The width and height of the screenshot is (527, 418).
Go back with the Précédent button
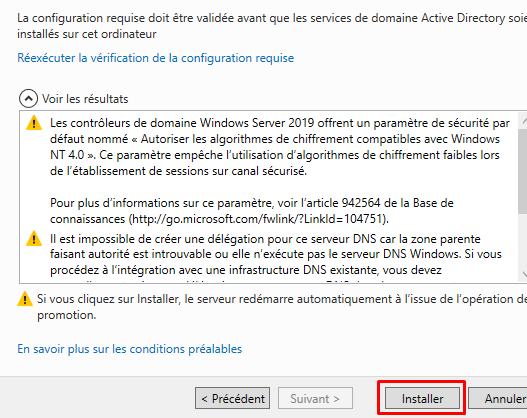tap(233, 399)
